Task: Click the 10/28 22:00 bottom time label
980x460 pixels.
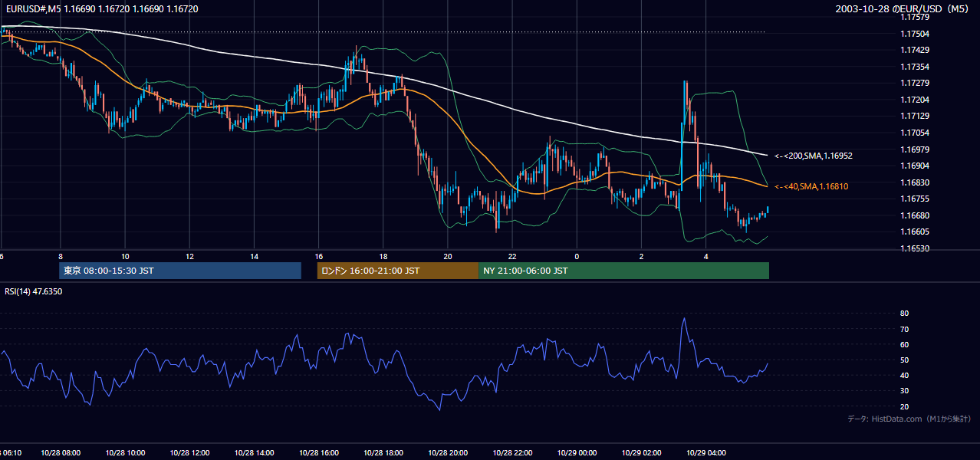Action: tap(512, 453)
